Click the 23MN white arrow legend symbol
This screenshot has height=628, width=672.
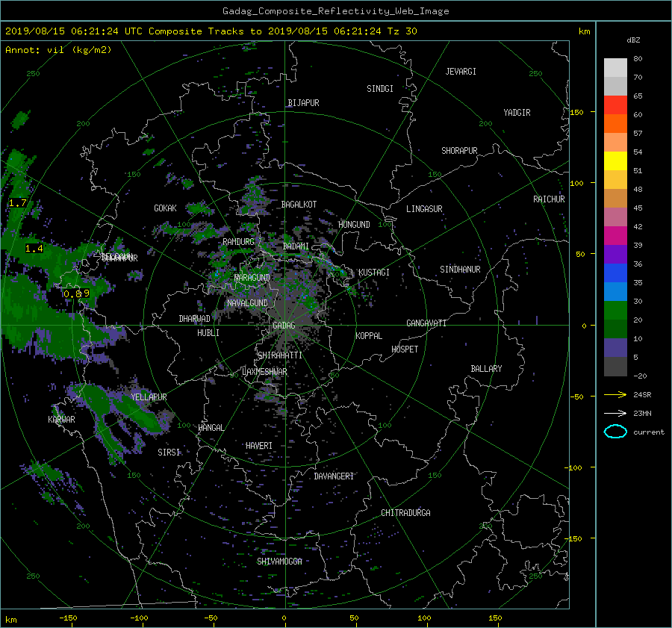[615, 413]
